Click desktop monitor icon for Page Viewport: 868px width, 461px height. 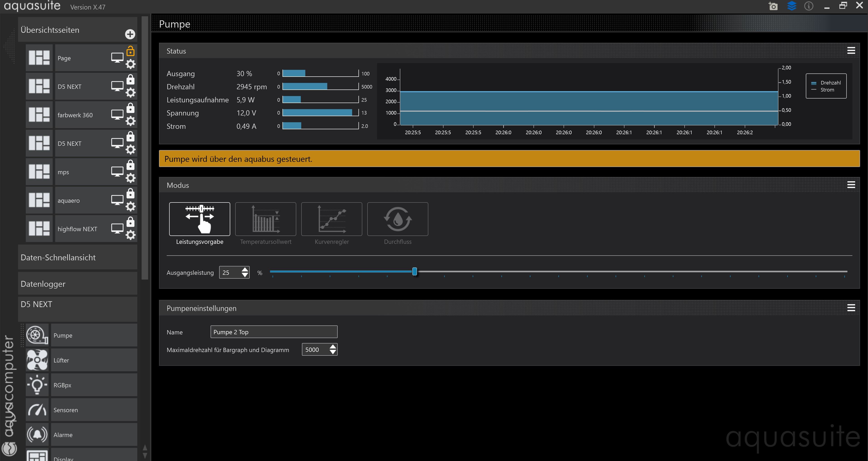[x=117, y=58]
